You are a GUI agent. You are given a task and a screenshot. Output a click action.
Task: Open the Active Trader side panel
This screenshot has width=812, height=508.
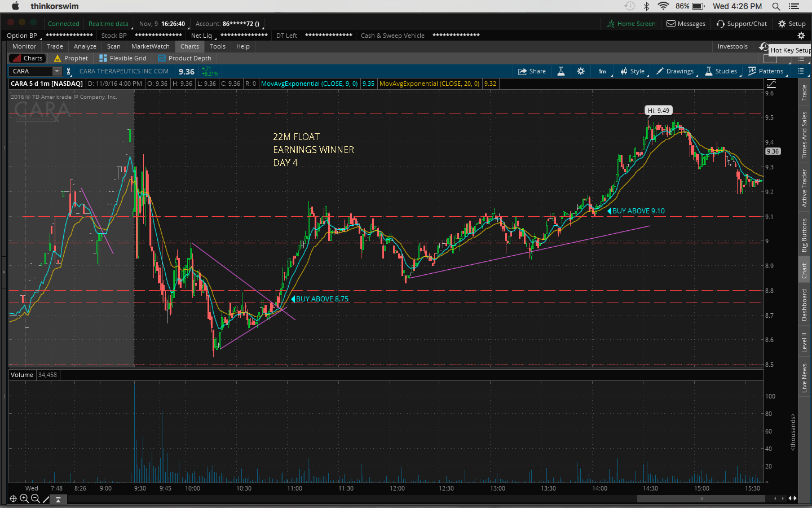click(804, 189)
